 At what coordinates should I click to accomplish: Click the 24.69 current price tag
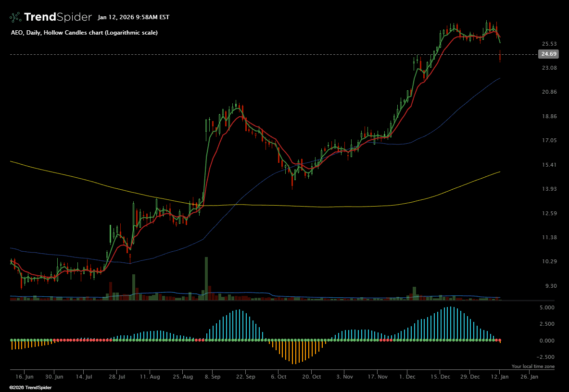click(549, 54)
